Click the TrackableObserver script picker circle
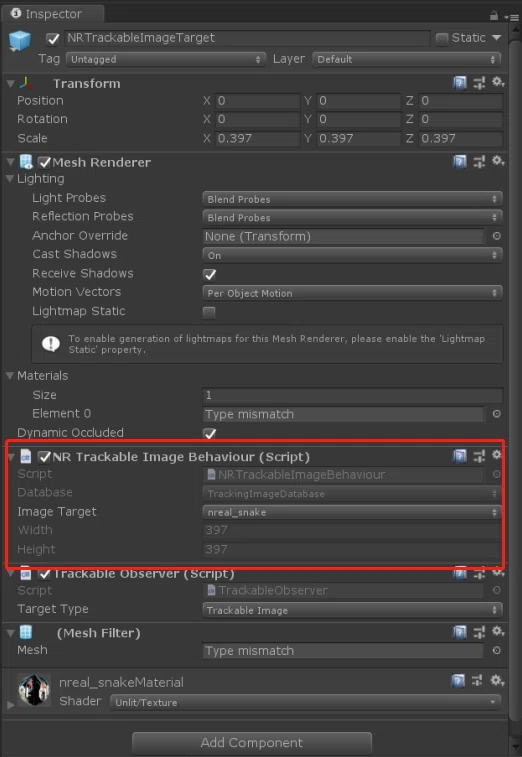522x757 pixels. pyautogui.click(x=496, y=590)
